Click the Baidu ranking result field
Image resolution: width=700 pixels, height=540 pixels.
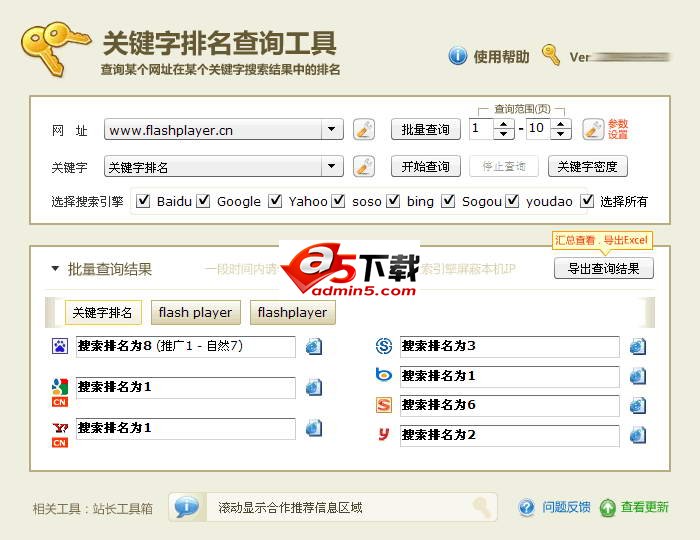(x=186, y=346)
